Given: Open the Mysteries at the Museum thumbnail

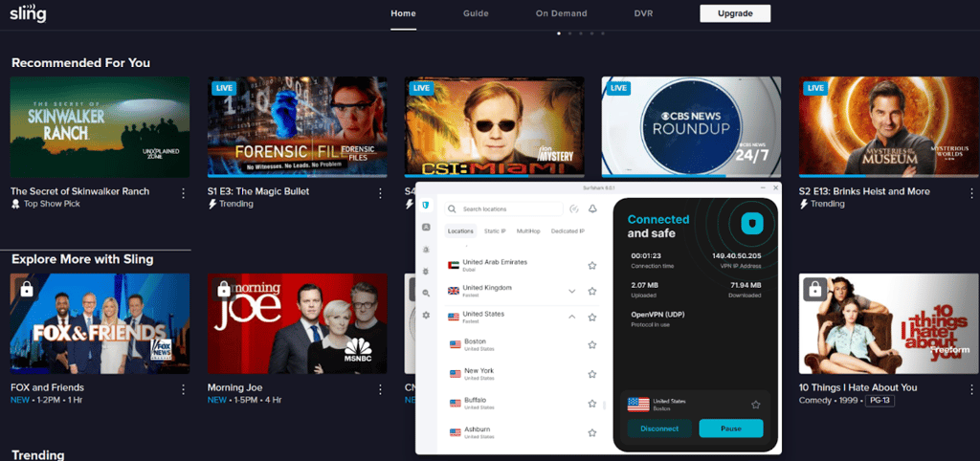Looking at the screenshot, I should pyautogui.click(x=889, y=127).
